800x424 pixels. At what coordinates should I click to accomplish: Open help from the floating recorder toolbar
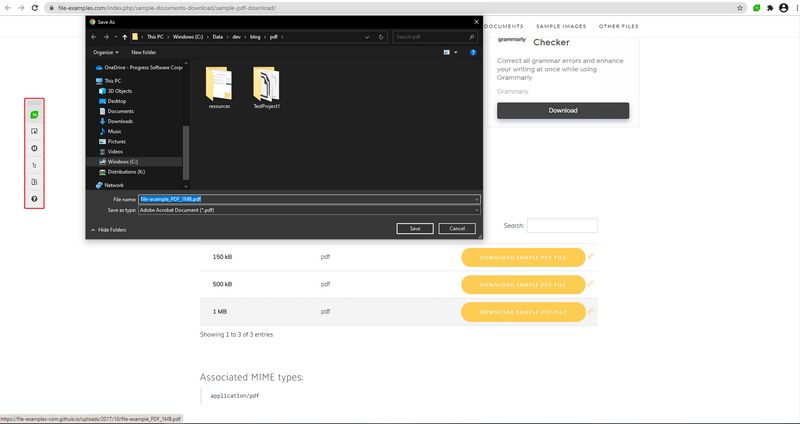click(34, 199)
